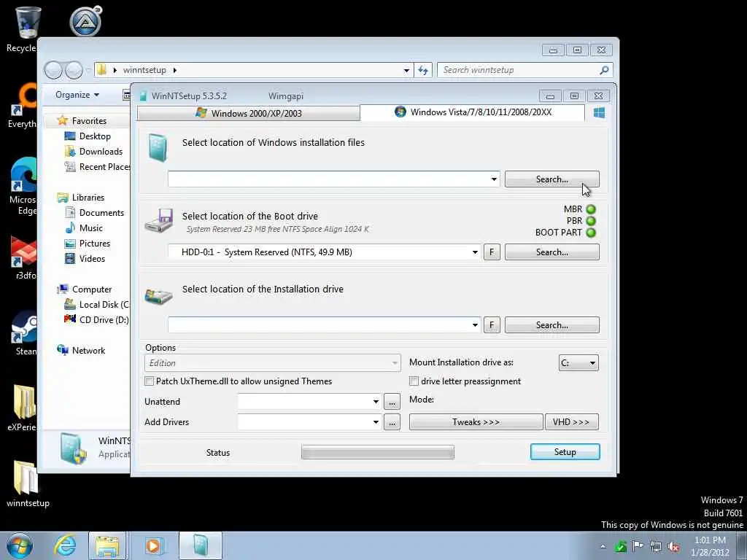Browse for drivers with ... button
The width and height of the screenshot is (747, 560).
tap(392, 422)
